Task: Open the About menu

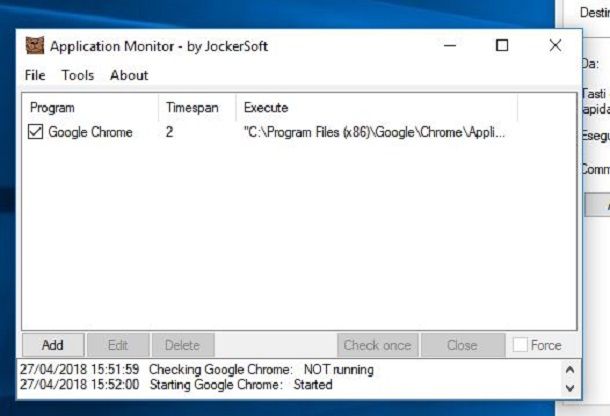Action: coord(129,75)
